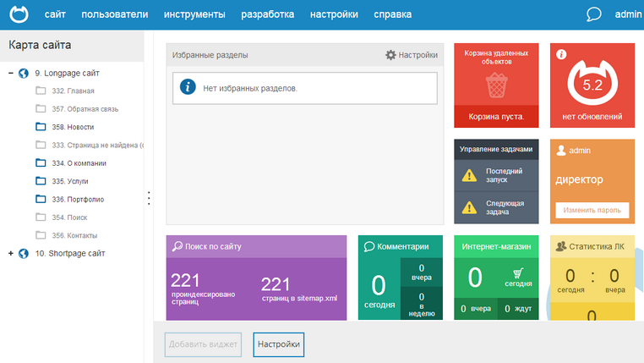Open page 354. Поиск

click(x=69, y=217)
